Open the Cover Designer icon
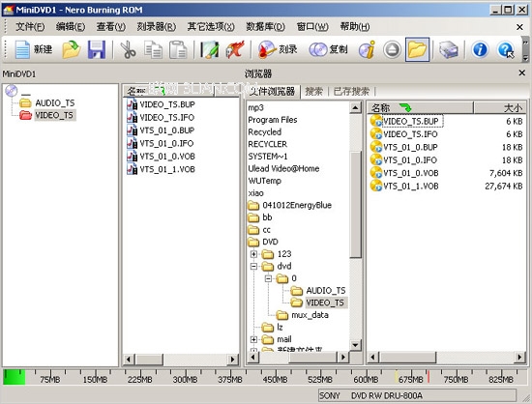 209,49
